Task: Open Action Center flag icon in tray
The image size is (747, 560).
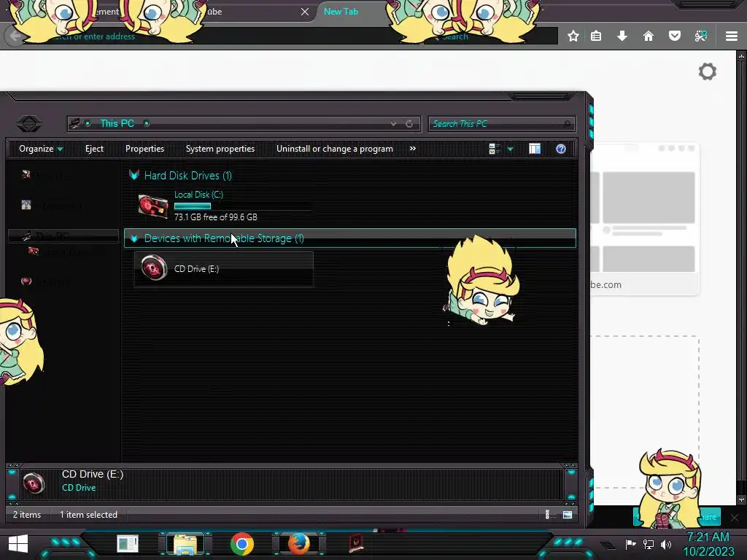Action: click(x=630, y=544)
